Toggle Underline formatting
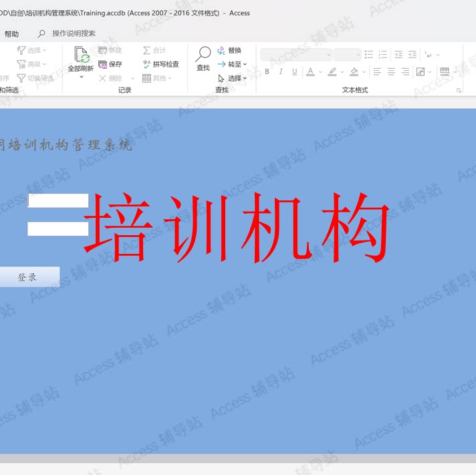 [x=294, y=71]
